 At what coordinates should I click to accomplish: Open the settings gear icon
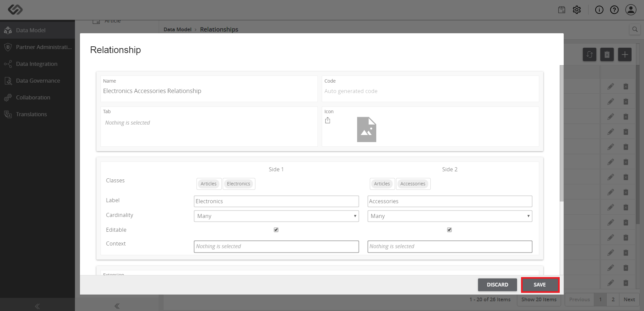577,10
